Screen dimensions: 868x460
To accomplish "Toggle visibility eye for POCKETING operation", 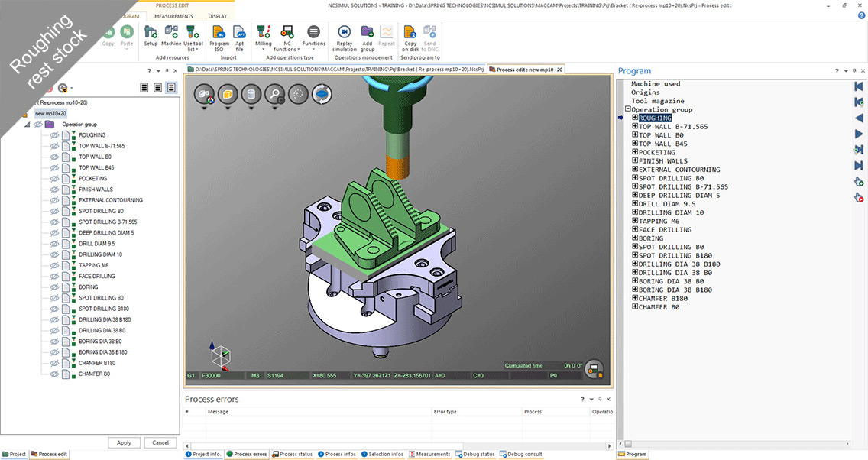I will pos(54,179).
